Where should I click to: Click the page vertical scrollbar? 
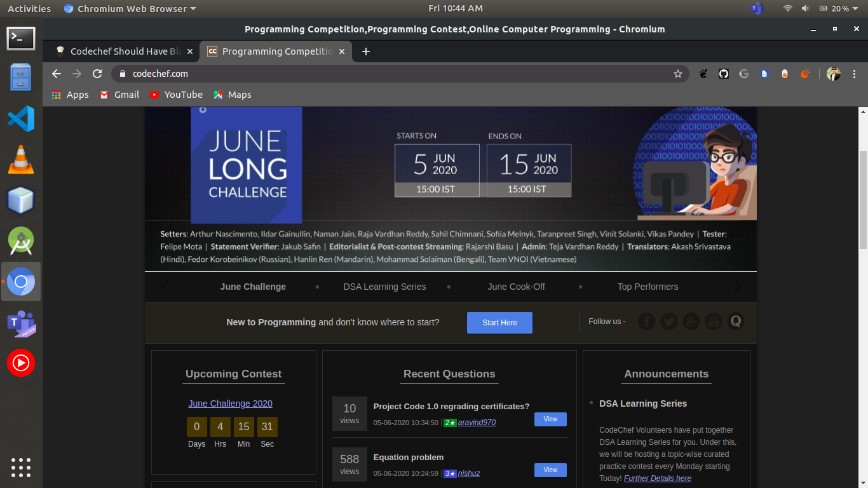[862, 200]
